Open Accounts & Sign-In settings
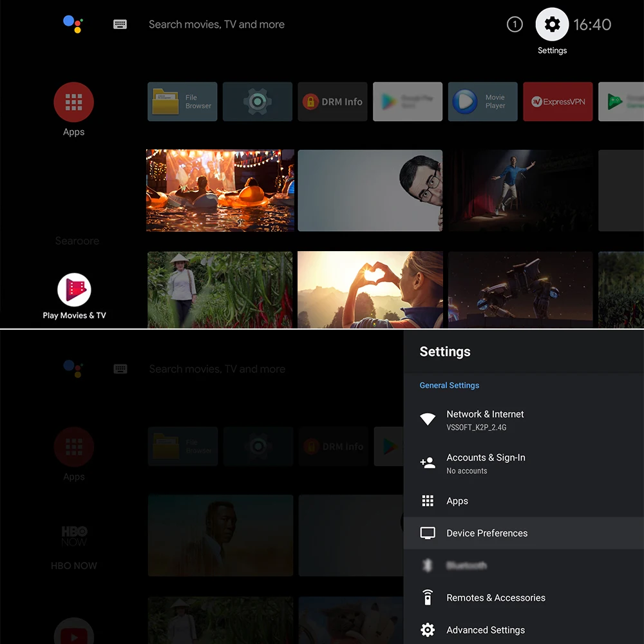The width and height of the screenshot is (644, 644). 524,463
